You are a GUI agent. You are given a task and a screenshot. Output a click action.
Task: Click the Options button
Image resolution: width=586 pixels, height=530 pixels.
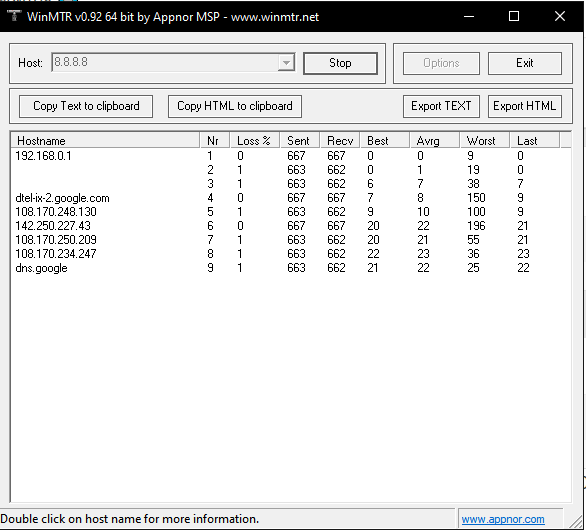441,63
